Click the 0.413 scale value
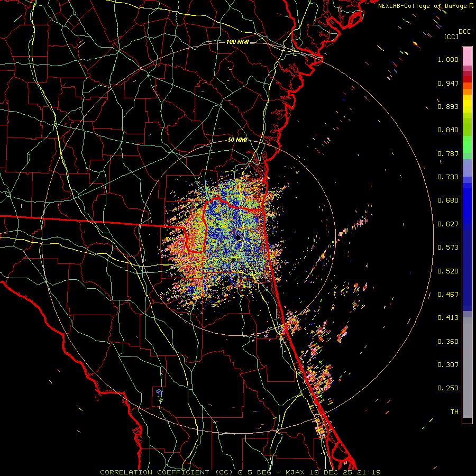 pyautogui.click(x=448, y=318)
